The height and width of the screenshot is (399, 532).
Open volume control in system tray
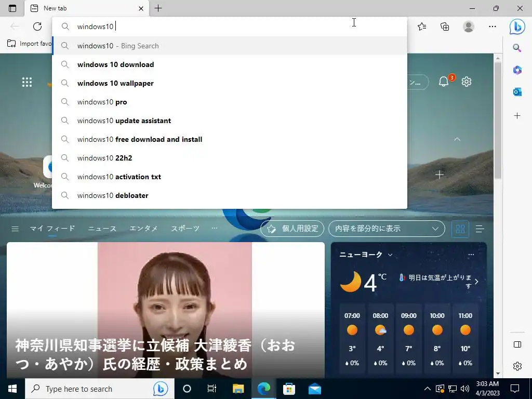click(465, 389)
